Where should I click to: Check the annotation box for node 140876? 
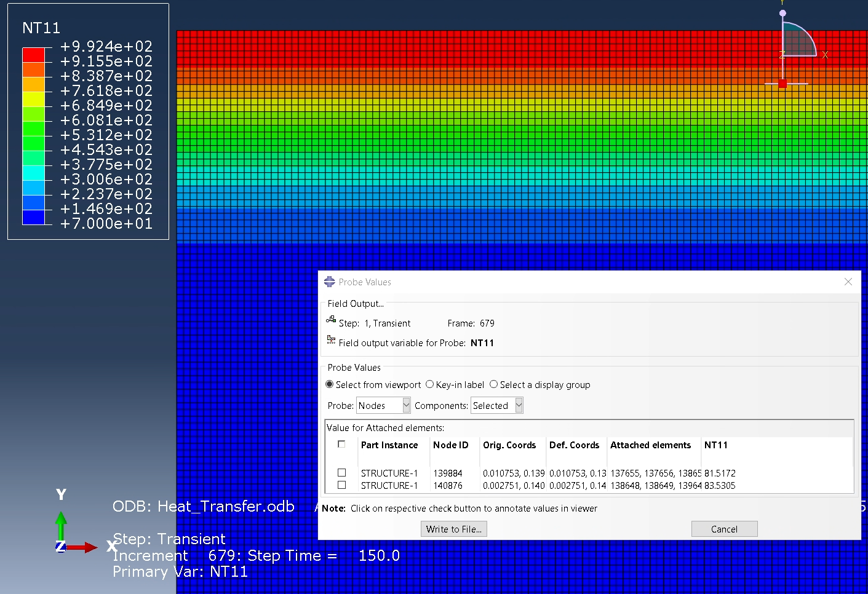coord(342,485)
